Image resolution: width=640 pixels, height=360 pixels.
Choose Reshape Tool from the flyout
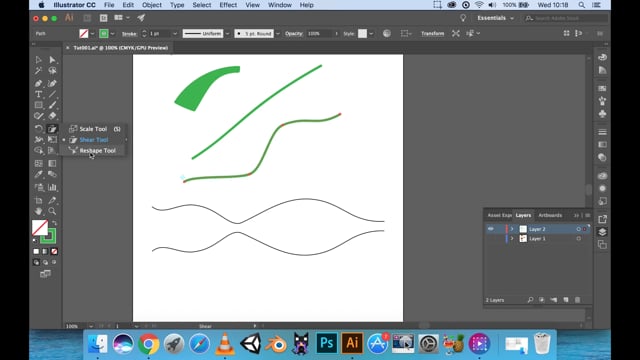(97, 151)
